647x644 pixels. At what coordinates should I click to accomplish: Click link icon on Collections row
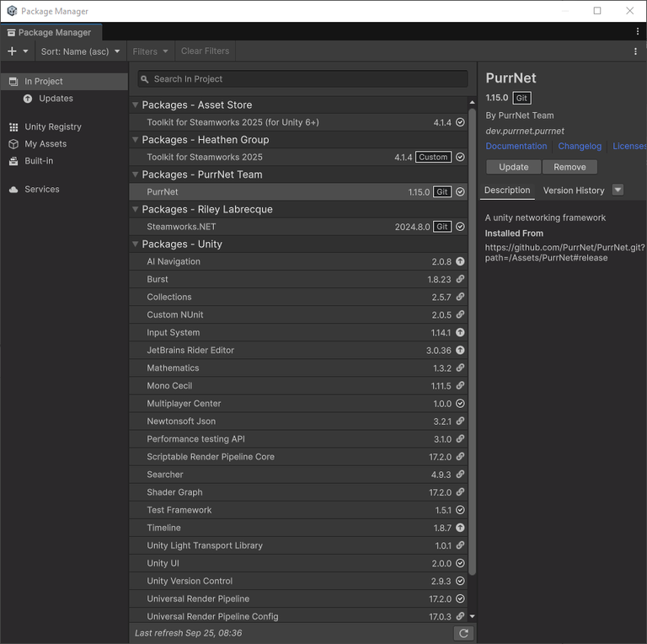tap(460, 297)
